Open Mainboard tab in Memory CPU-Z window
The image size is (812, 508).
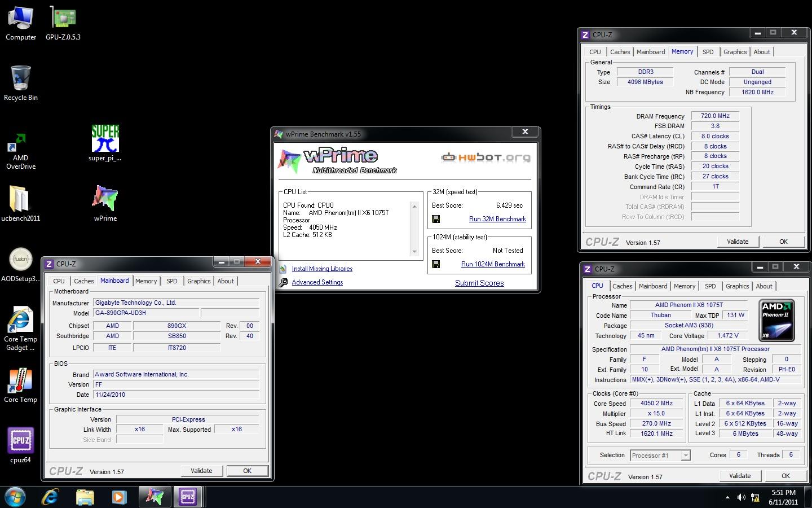651,52
